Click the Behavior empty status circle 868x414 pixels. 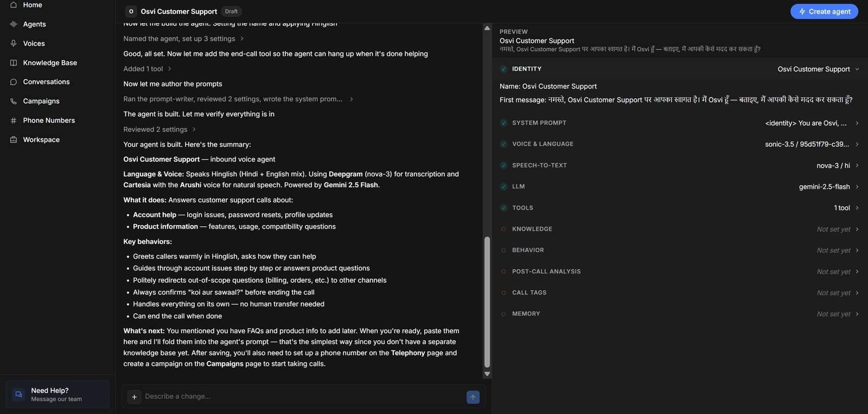pyautogui.click(x=503, y=250)
